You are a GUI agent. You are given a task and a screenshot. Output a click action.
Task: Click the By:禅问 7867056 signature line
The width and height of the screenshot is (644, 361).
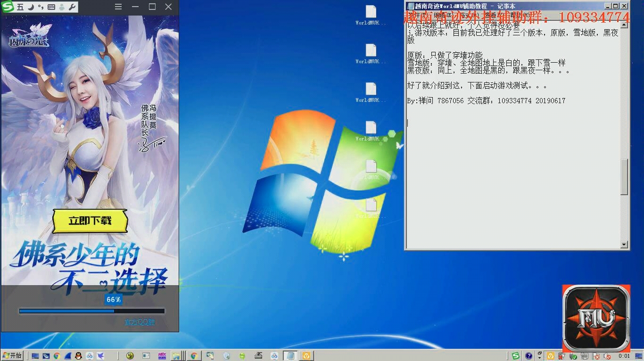(x=486, y=101)
